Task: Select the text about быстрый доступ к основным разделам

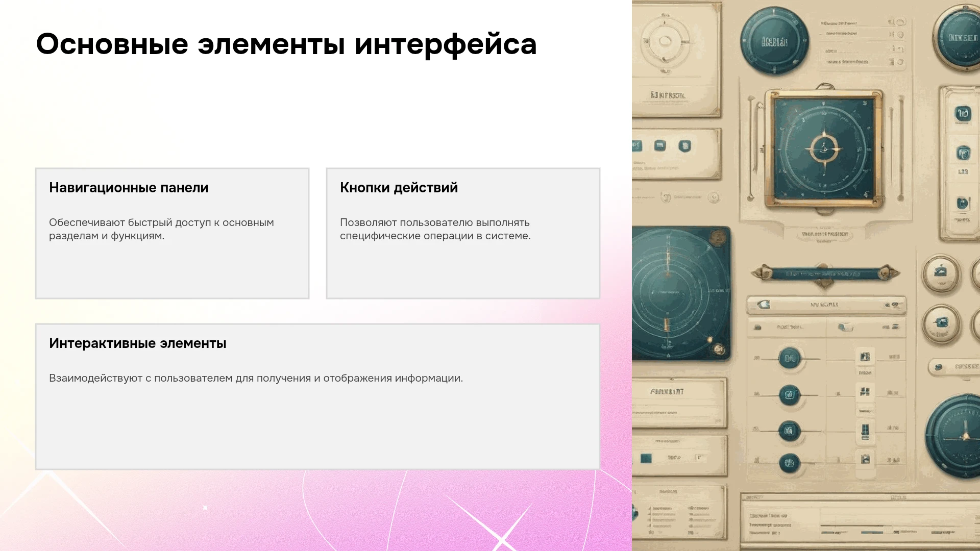Action: 161,229
